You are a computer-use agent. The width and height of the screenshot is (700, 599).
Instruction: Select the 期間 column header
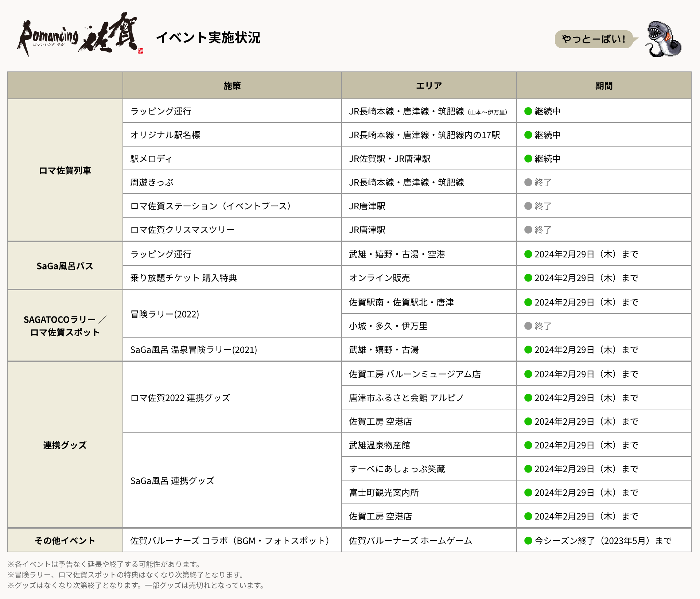[604, 86]
